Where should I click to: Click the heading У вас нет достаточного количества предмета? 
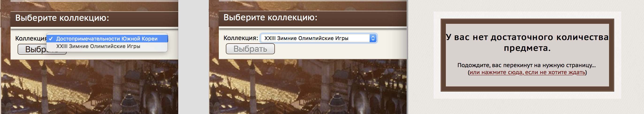coord(527,42)
